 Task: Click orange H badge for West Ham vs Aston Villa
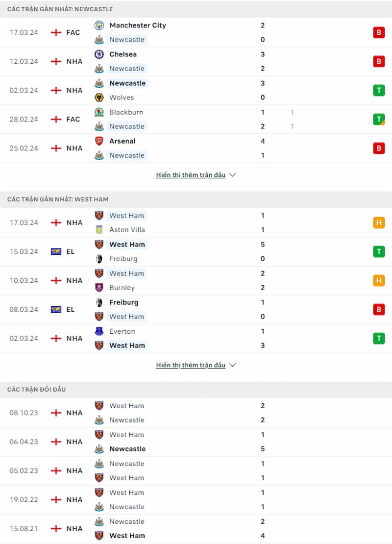tap(379, 223)
